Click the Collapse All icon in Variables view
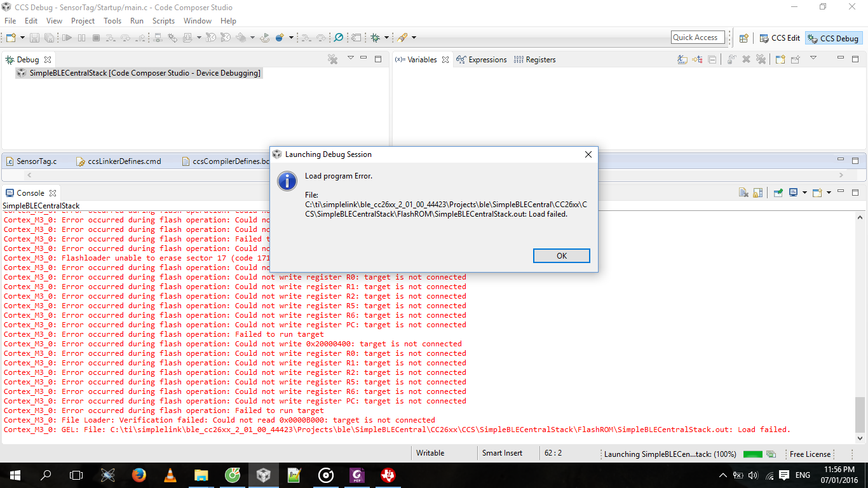Image resolution: width=868 pixels, height=488 pixels. [x=712, y=59]
